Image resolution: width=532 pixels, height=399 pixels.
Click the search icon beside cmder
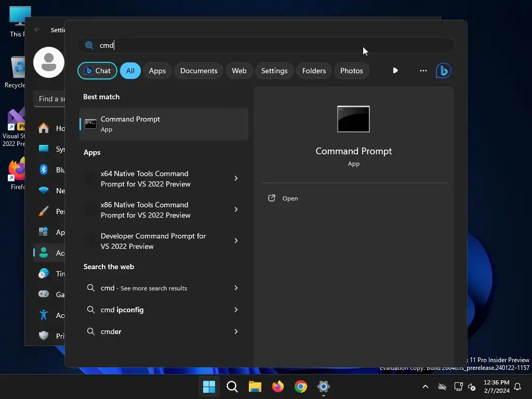90,331
